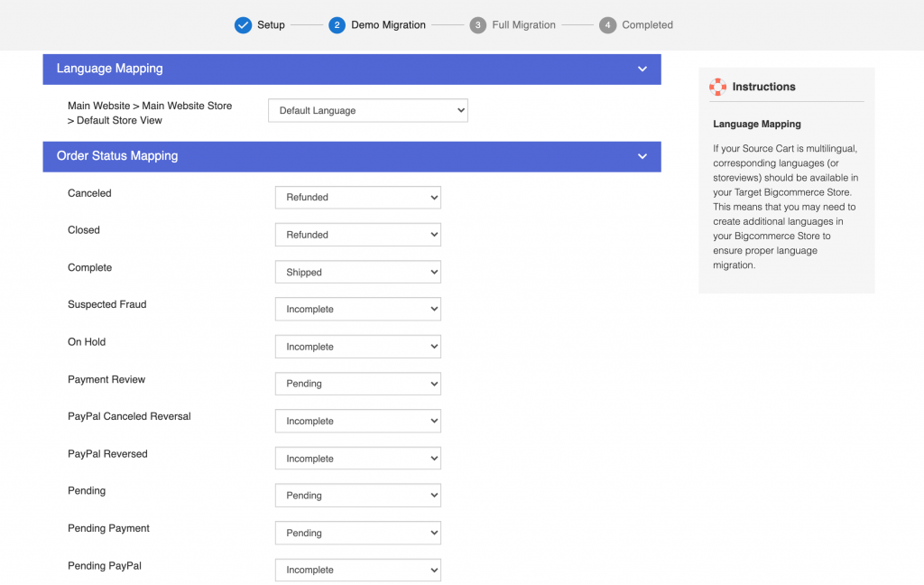Collapse the Order Status Mapping chevron

click(642, 156)
